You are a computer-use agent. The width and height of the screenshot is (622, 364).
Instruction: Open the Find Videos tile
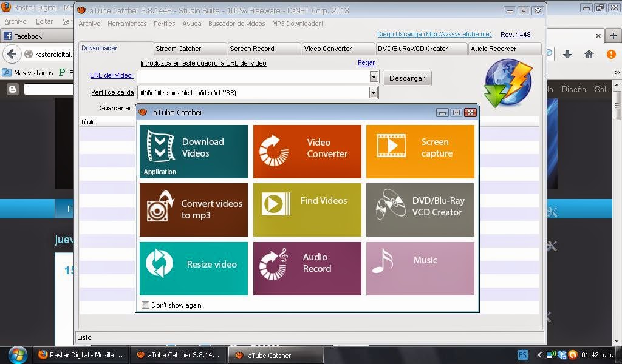click(x=307, y=209)
